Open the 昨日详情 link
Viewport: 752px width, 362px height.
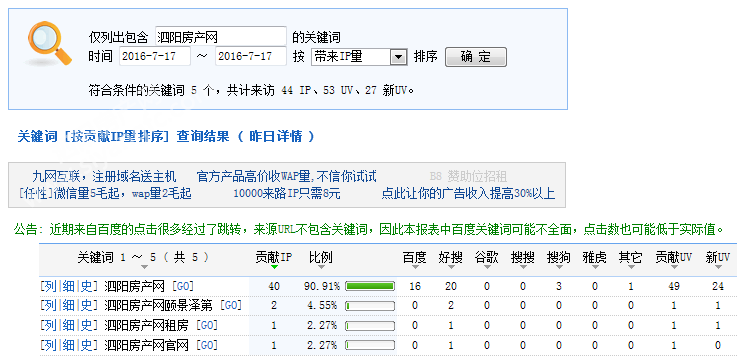(x=276, y=136)
